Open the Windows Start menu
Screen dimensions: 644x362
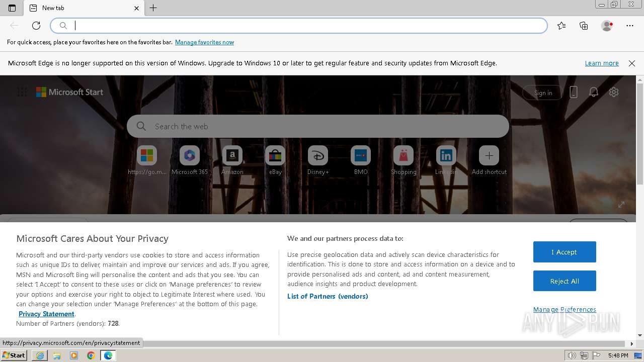pos(14,355)
